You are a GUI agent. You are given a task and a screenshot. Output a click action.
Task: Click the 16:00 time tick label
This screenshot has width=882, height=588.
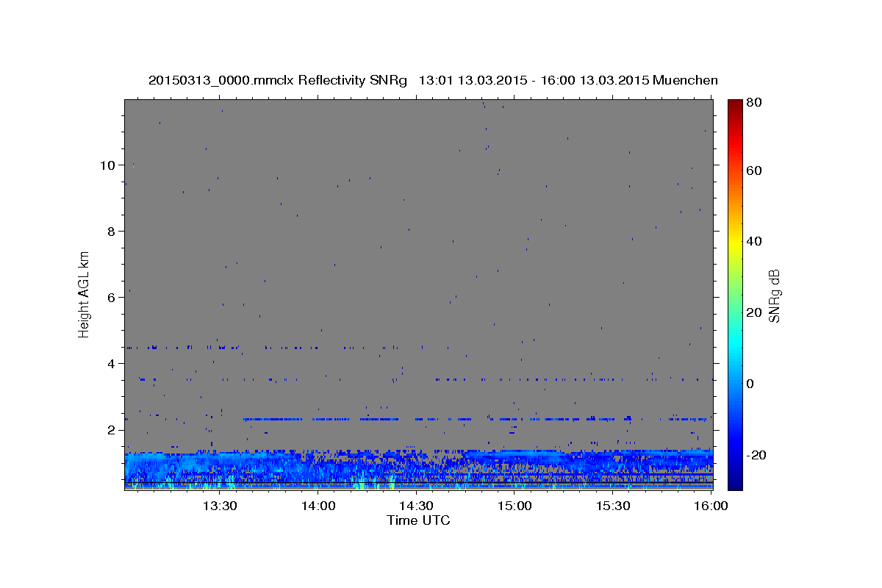(x=711, y=506)
